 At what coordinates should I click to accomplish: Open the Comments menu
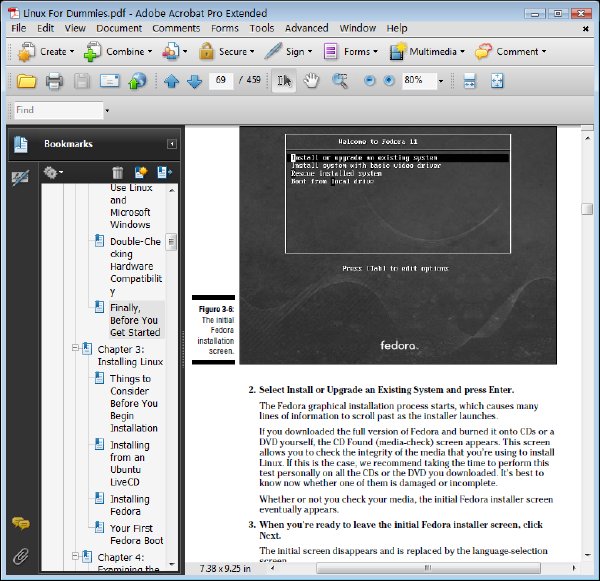(x=176, y=28)
